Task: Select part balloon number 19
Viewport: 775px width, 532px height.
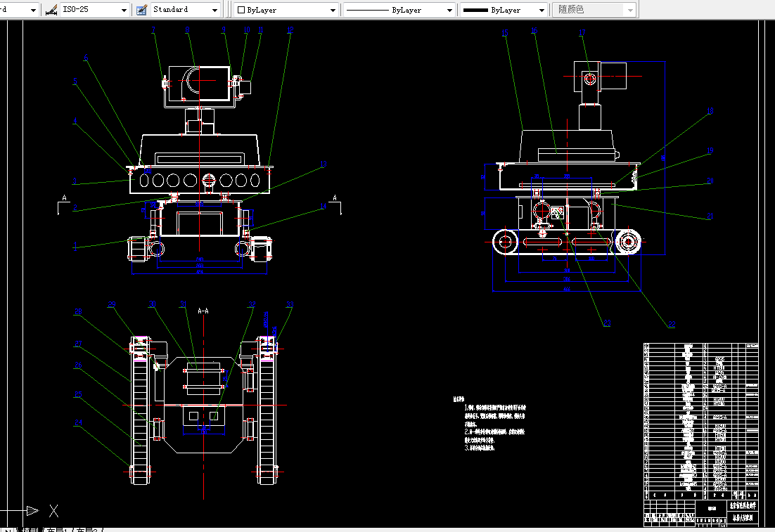Action: coord(710,150)
